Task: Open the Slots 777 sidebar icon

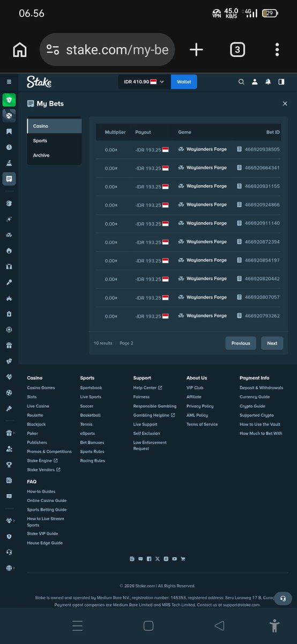Action: coord(9,235)
